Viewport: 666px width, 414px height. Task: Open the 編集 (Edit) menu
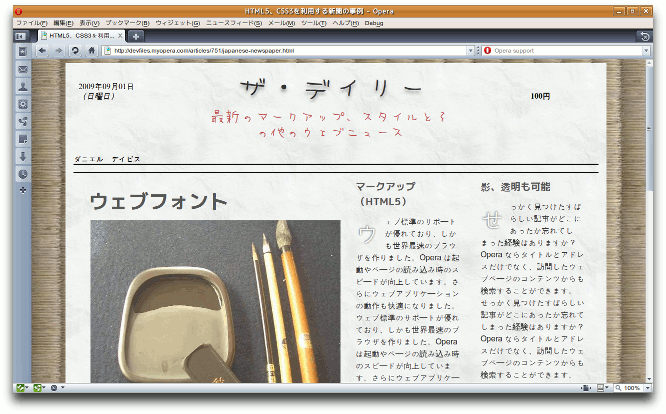(x=63, y=23)
